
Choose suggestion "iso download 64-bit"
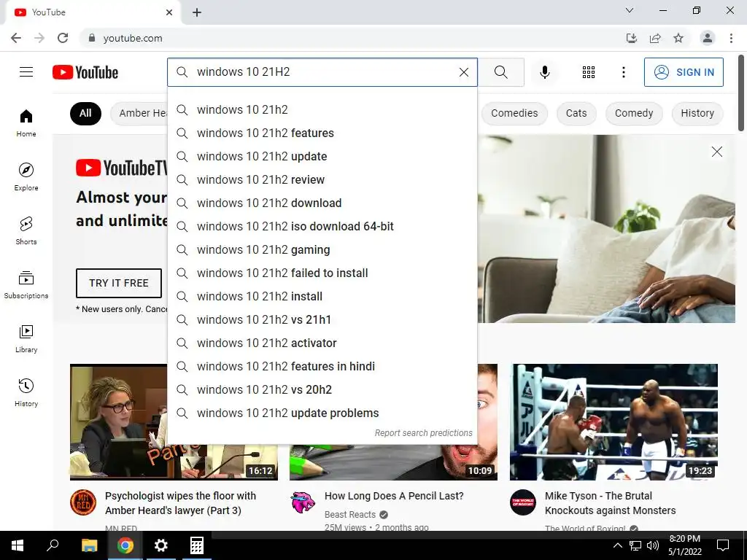click(322, 226)
